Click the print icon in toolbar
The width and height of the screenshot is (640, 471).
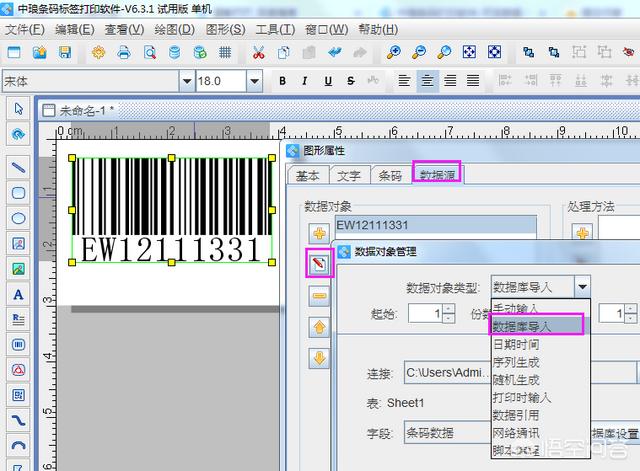[x=124, y=52]
